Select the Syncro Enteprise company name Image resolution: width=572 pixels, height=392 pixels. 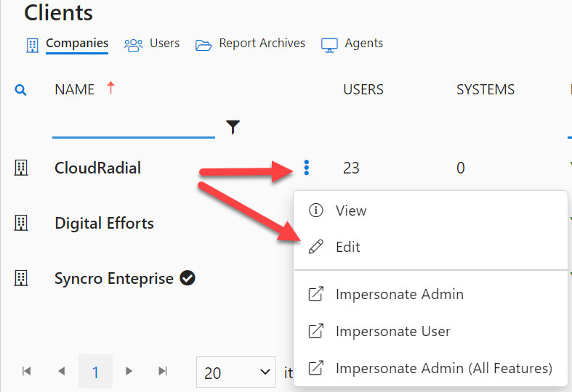(114, 279)
